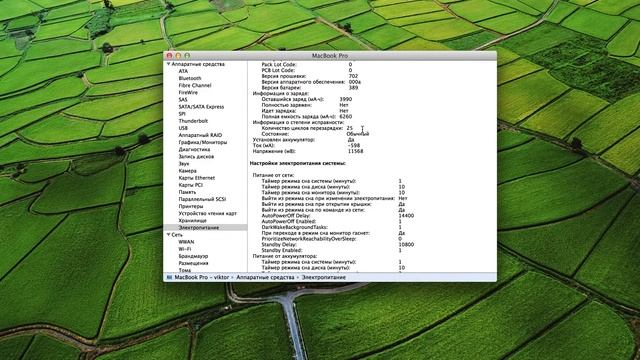The image size is (640, 360).
Task: Show Thunderbolt information
Action: tap(193, 121)
